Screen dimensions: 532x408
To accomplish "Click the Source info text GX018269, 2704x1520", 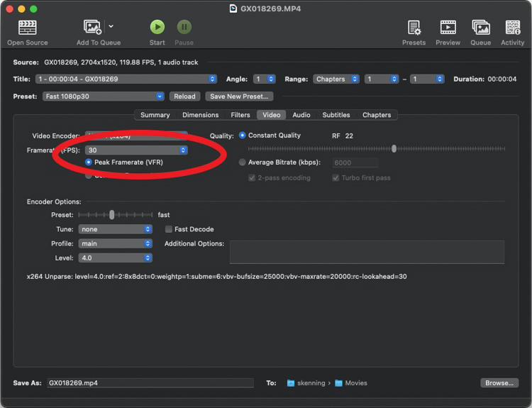I will [121, 62].
